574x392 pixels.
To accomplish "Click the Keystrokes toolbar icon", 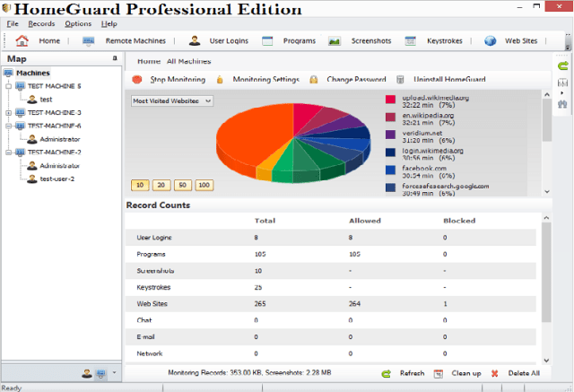I will click(x=411, y=41).
